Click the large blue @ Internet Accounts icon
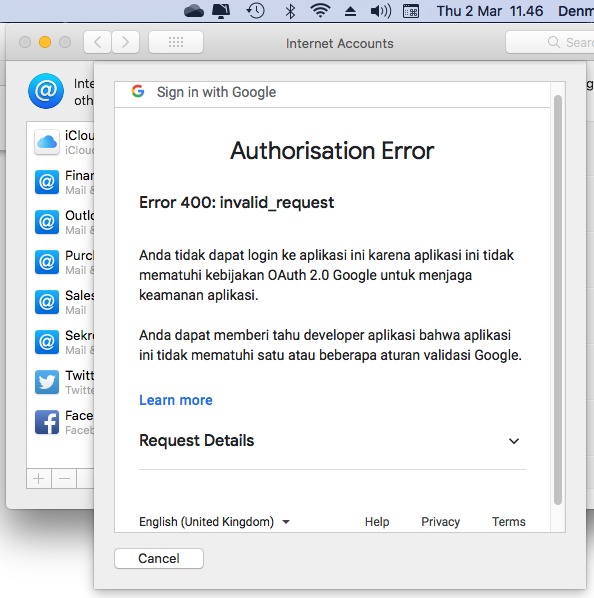This screenshot has height=598, width=594. pos(46,91)
